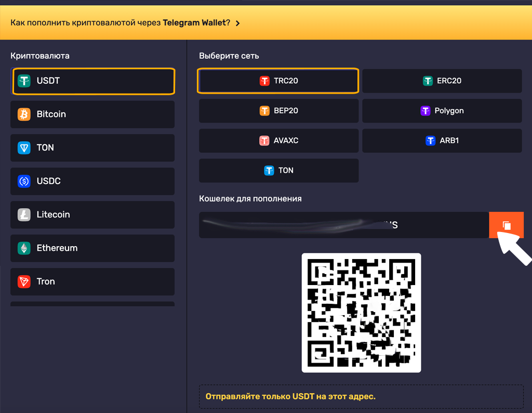Select the TON network option
This screenshot has height=413, width=532.
click(x=279, y=171)
